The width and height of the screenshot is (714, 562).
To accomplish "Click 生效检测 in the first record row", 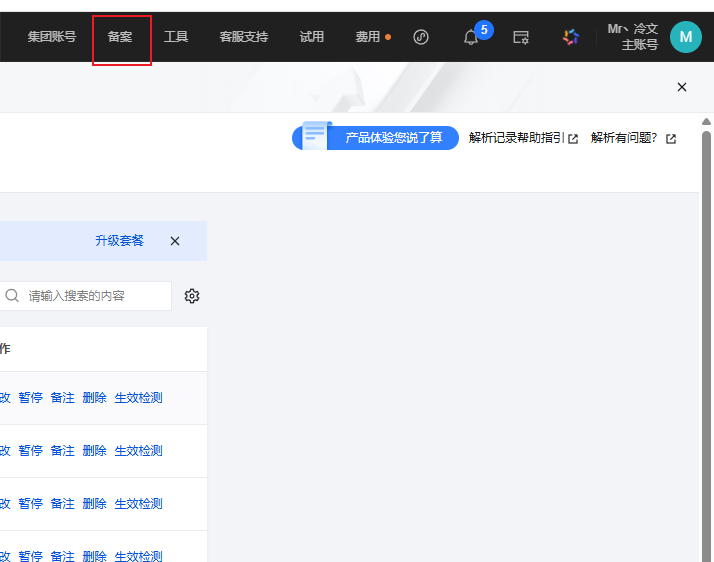I will (x=138, y=398).
